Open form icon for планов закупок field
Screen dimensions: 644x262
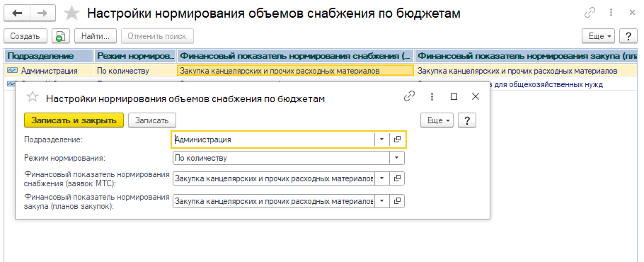click(397, 201)
